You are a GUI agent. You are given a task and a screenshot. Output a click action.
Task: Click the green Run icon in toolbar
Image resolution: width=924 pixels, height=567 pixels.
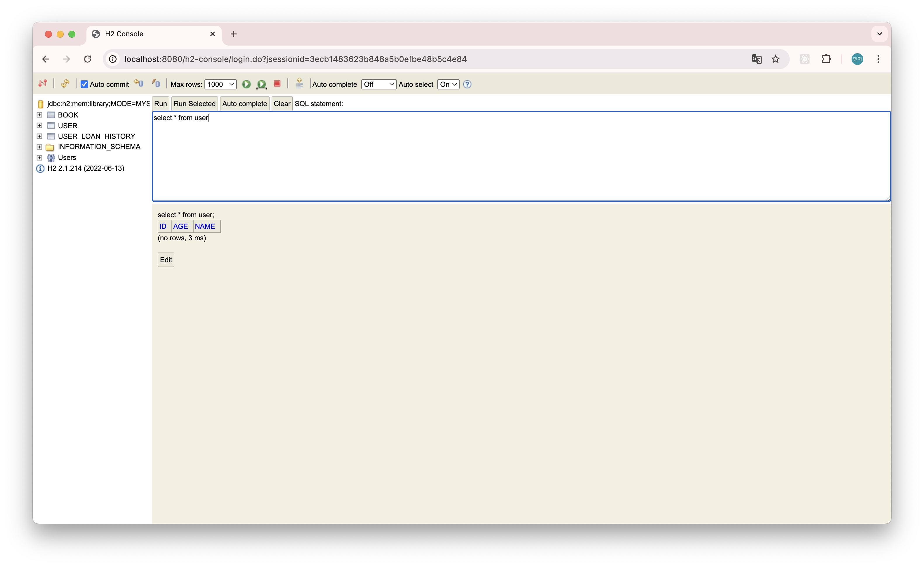click(x=246, y=84)
